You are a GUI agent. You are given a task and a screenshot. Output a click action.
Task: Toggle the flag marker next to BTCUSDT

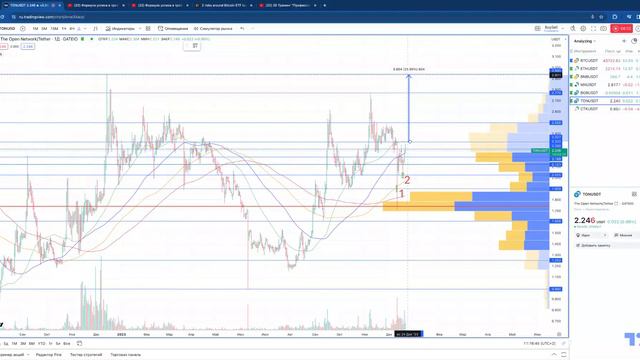[571, 60]
